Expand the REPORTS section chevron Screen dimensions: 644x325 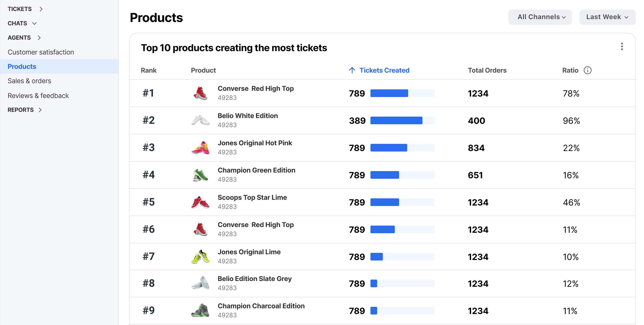[40, 110]
